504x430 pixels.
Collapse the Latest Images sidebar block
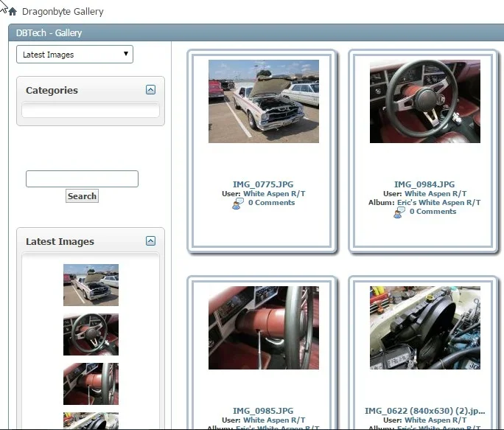pyautogui.click(x=150, y=240)
